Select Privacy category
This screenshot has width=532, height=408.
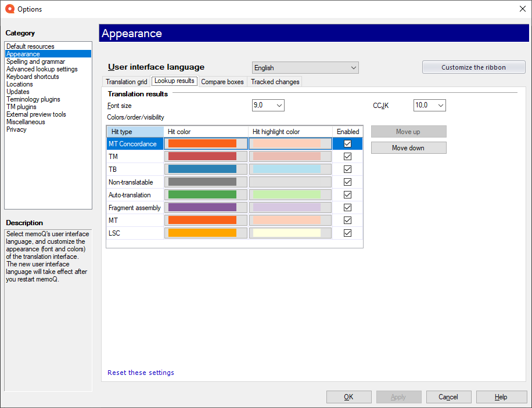[x=48, y=129]
